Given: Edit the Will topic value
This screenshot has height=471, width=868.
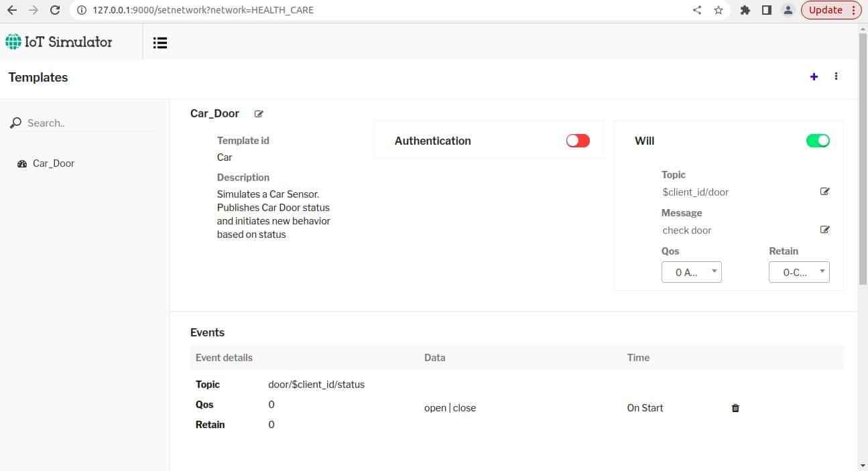Looking at the screenshot, I should [x=824, y=192].
